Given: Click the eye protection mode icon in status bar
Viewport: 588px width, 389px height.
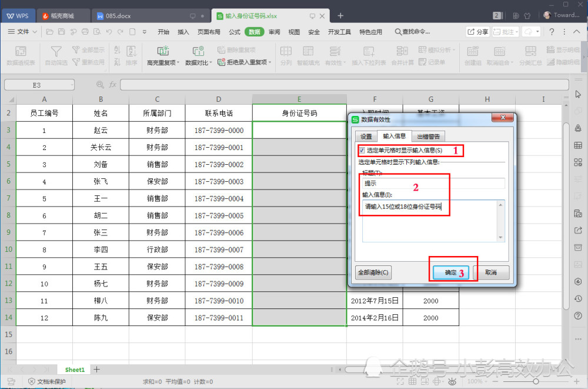Looking at the screenshot, I should point(452,381).
